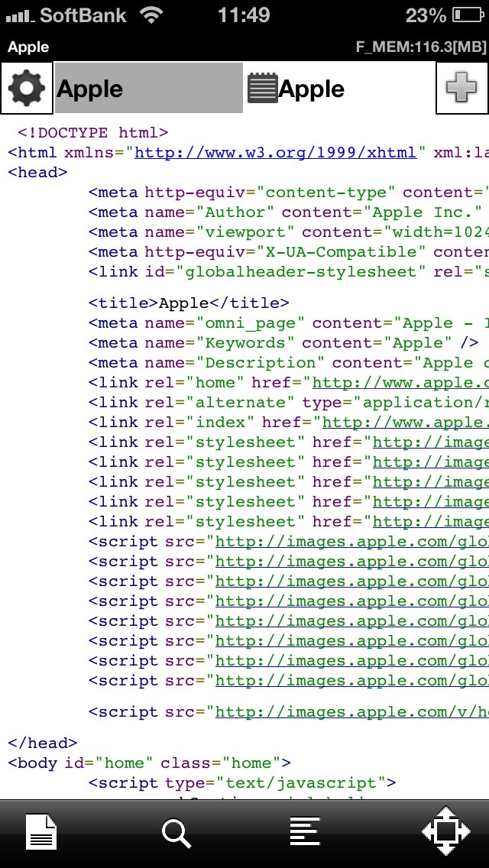This screenshot has height=868, width=489.
Task: Tap the notepad icon on second Apple tab
Action: pos(262,89)
